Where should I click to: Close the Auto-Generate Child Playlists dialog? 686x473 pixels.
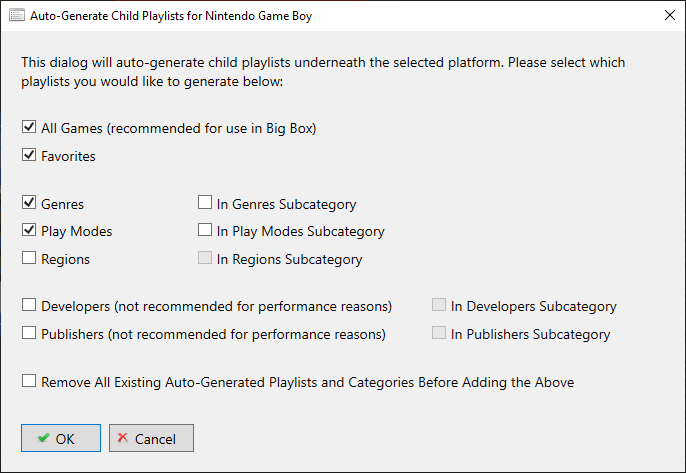pos(669,15)
